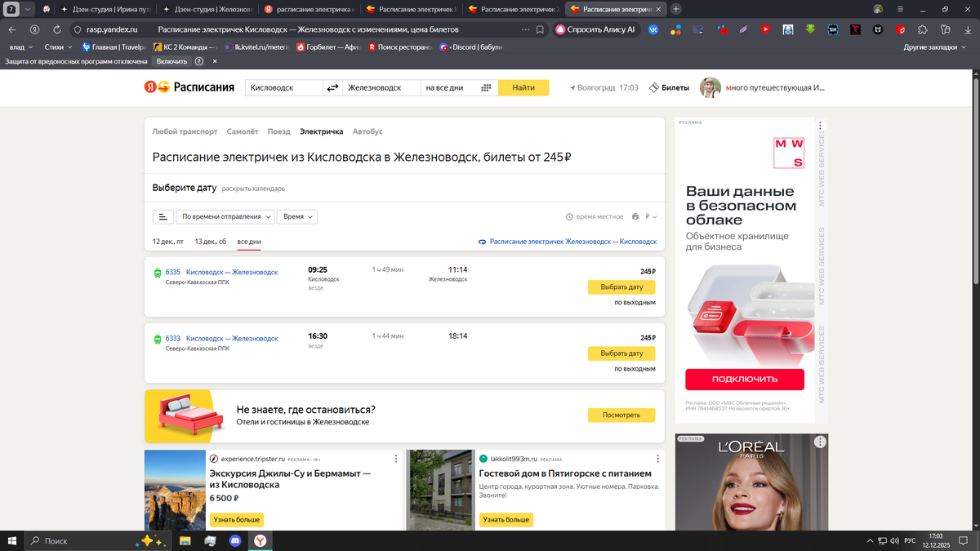Reload the page with refresh icon
The image size is (980, 551).
[x=56, y=29]
